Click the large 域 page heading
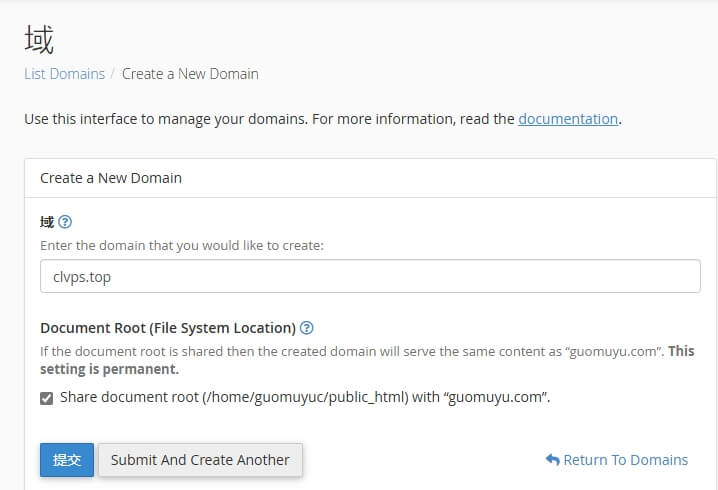Viewport: 718px width, 490px height. point(39,40)
